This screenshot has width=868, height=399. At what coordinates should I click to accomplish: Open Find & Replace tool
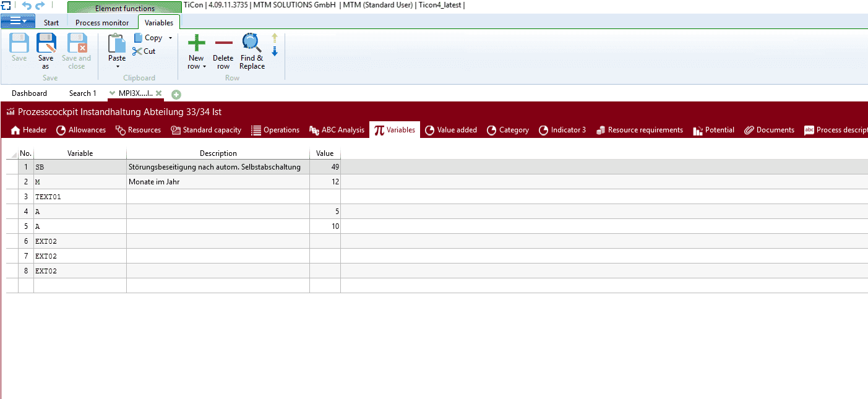click(252, 43)
